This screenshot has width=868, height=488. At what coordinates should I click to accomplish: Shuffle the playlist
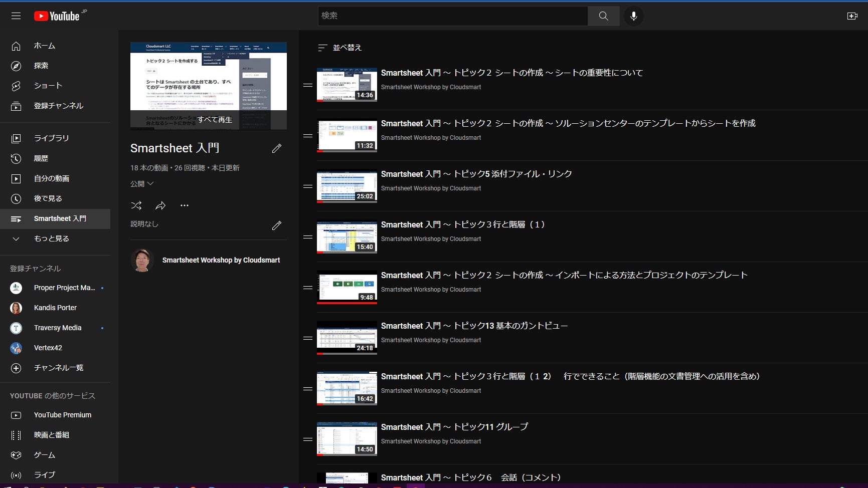point(136,205)
